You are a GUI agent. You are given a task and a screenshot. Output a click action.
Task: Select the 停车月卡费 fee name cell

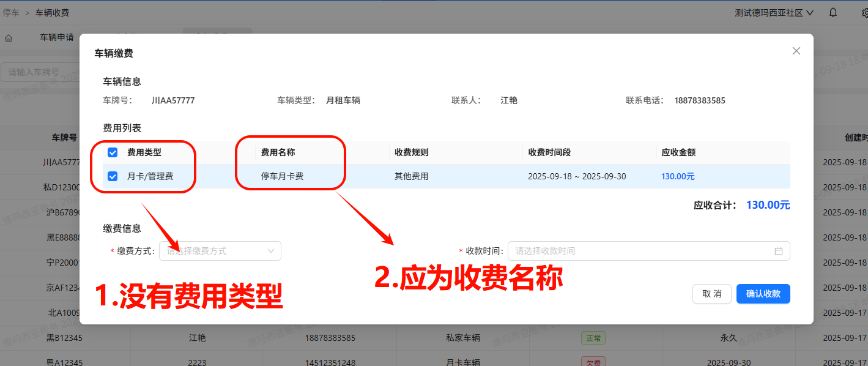[283, 176]
